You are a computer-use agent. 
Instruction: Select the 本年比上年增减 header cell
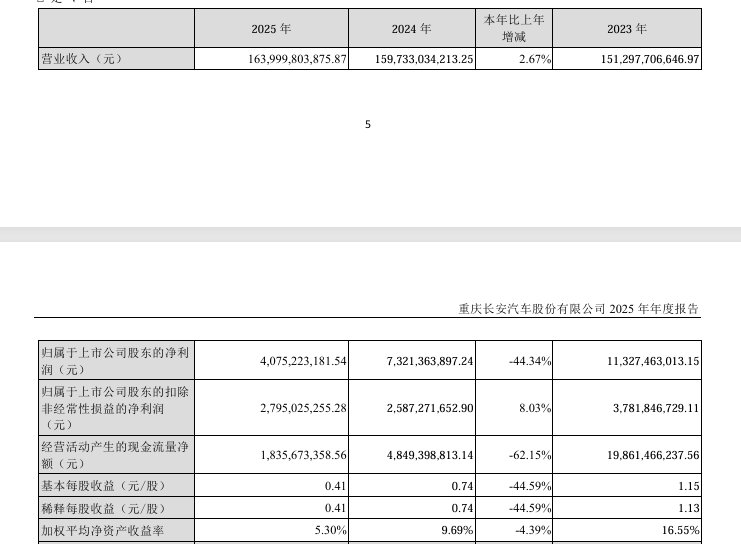[x=513, y=29]
